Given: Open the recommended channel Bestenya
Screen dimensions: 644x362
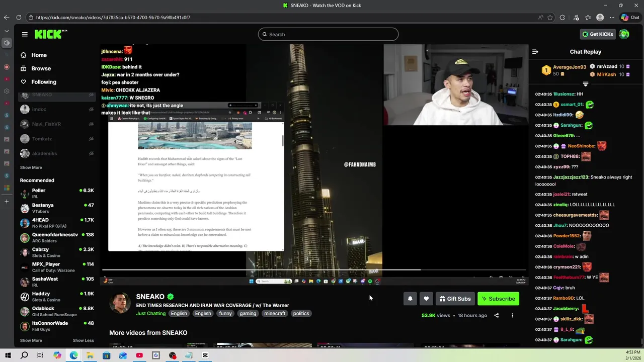Looking at the screenshot, I should (57, 208).
